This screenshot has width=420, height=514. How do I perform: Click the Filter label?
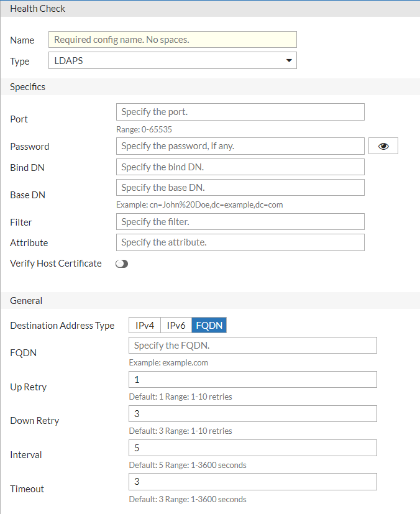(21, 223)
